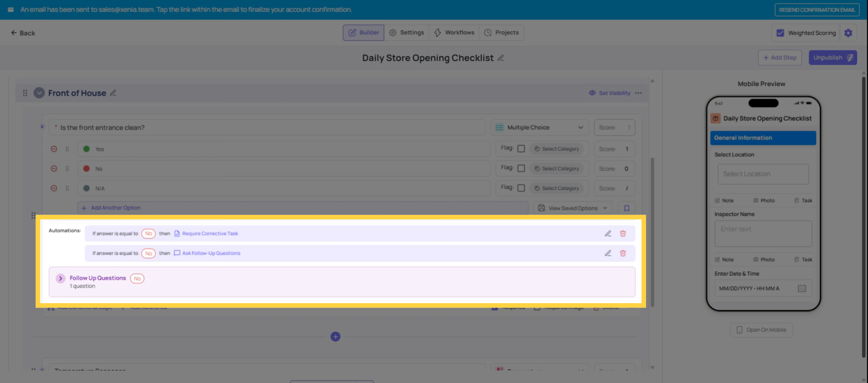Open the weighted scoring gear settings
The image size is (868, 383).
click(848, 33)
